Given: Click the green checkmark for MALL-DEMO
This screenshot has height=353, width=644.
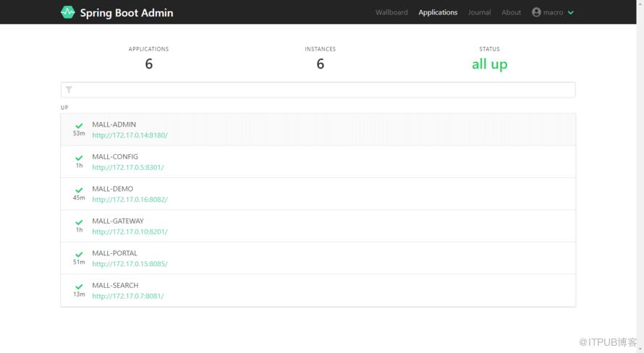Looking at the screenshot, I should tap(79, 190).
